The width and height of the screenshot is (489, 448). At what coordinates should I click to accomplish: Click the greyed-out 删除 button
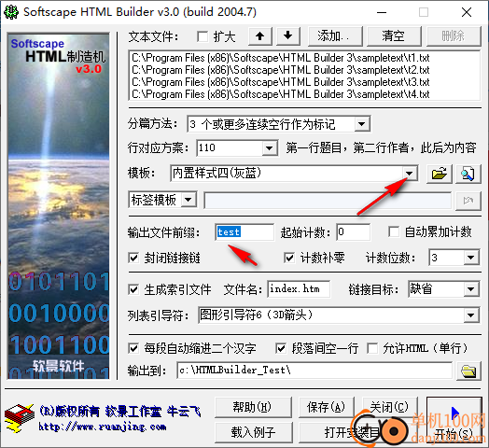(x=454, y=36)
